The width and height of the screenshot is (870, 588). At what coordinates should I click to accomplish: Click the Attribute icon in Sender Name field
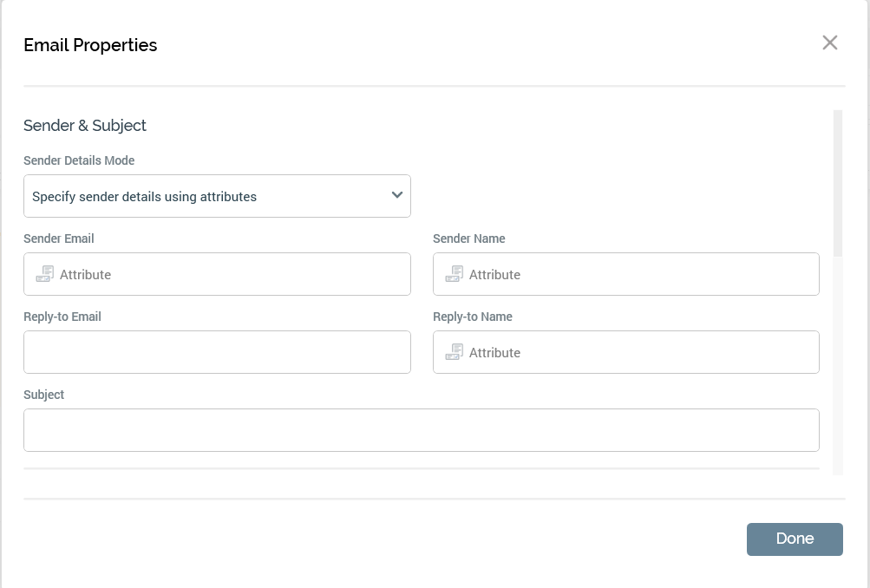(454, 273)
